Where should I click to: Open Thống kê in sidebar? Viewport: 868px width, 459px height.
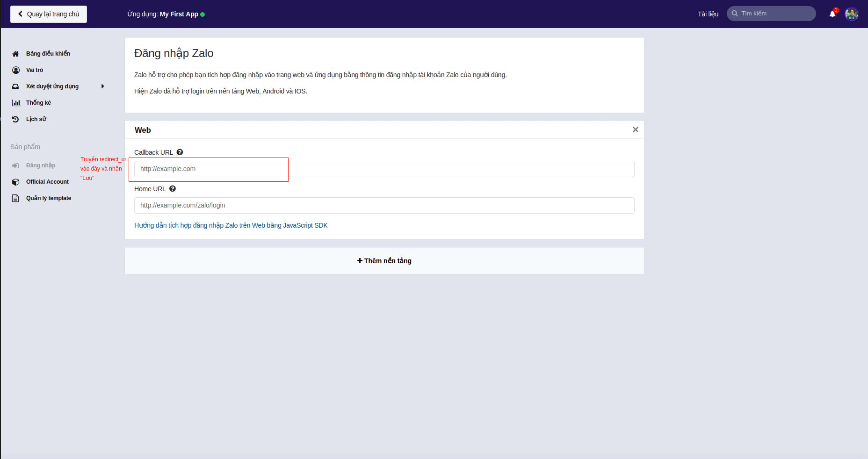(x=38, y=103)
